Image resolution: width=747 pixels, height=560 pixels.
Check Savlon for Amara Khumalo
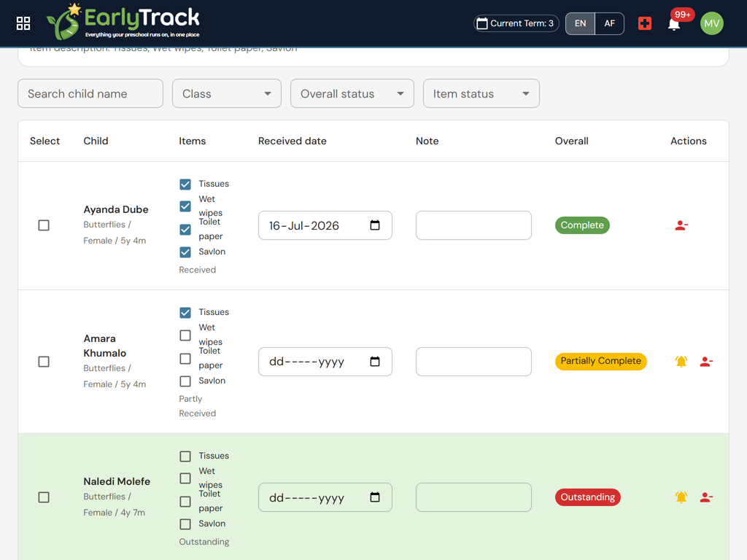click(185, 381)
